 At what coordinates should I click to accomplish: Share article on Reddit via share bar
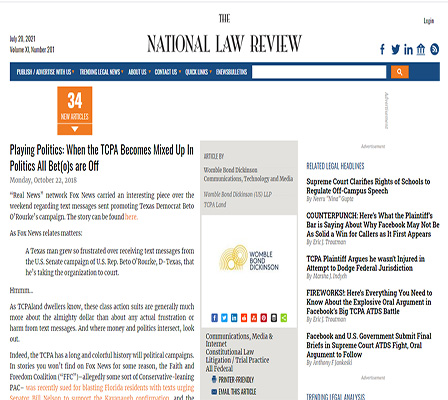[244, 318]
